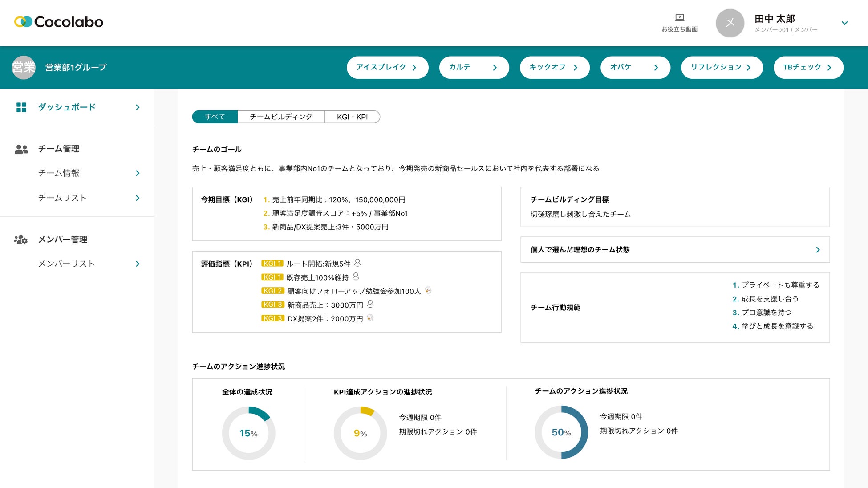Open the お役立ち動画 video icon

[x=679, y=18]
